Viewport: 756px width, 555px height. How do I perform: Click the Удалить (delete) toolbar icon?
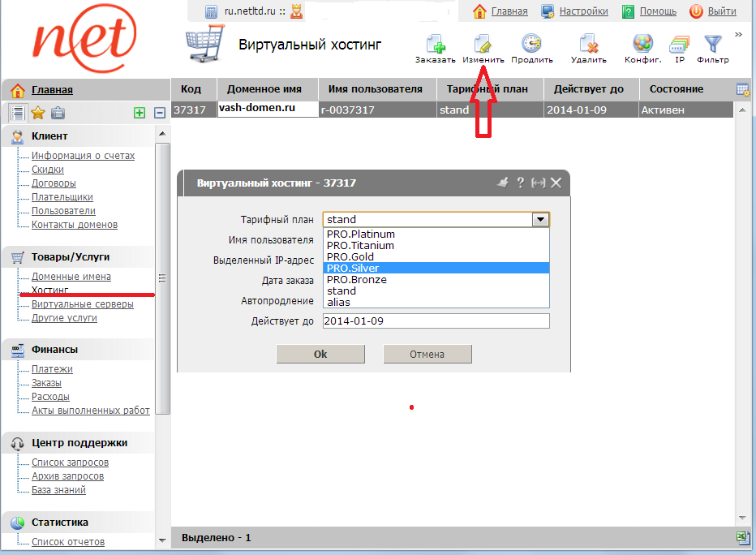click(588, 45)
